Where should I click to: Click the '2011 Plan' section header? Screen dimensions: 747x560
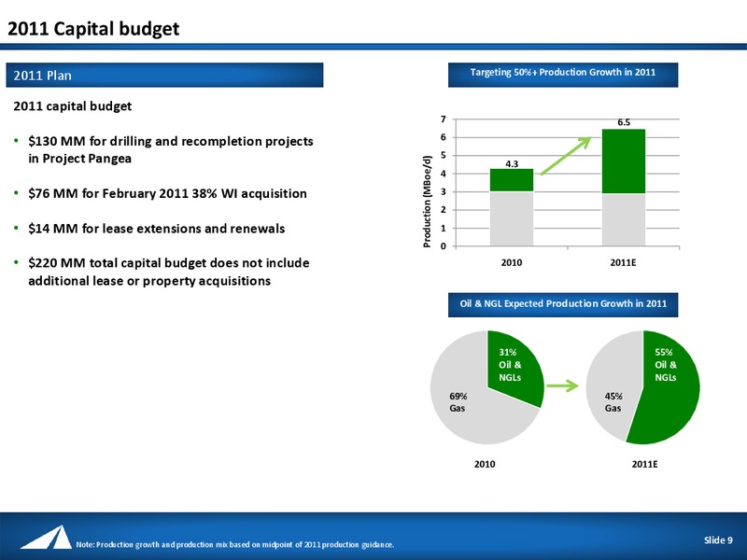point(164,76)
